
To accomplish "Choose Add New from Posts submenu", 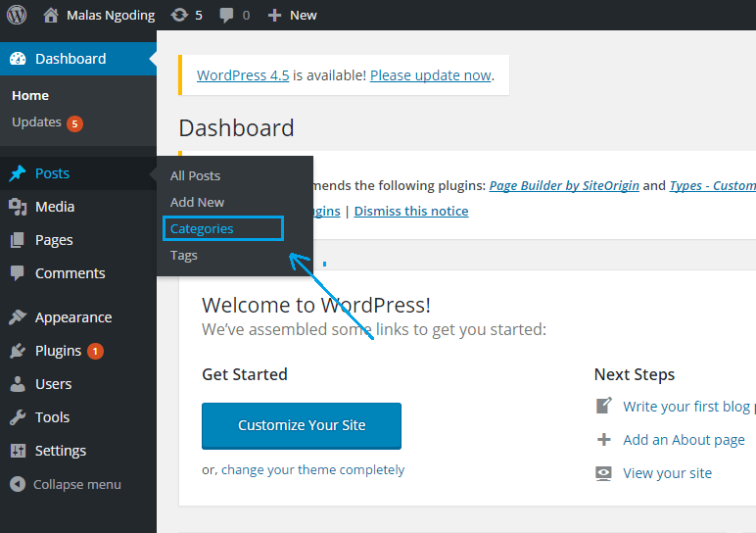I will click(197, 202).
